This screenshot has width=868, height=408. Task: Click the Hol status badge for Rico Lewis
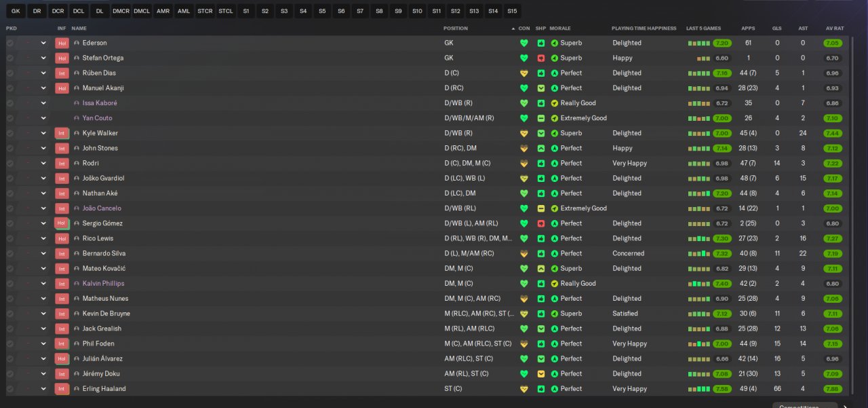click(62, 238)
